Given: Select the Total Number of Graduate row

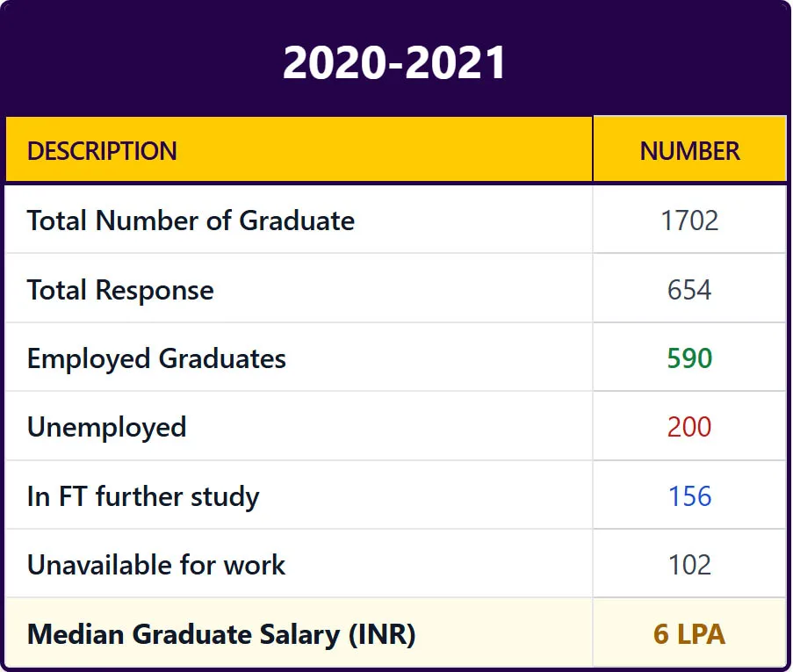Looking at the screenshot, I should click(191, 220).
